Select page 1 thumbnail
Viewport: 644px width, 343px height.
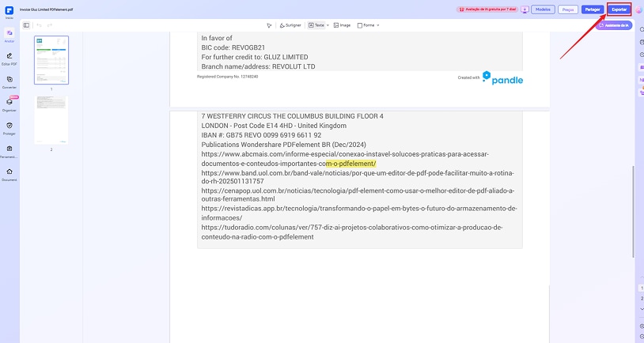tap(51, 60)
